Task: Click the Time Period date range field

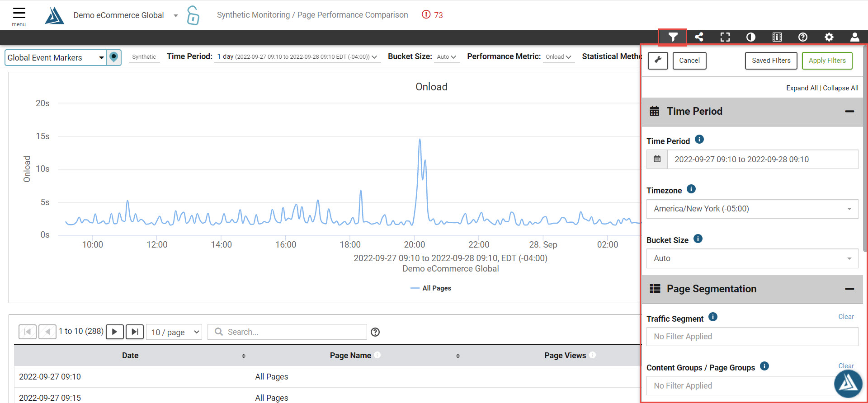Action: click(763, 159)
